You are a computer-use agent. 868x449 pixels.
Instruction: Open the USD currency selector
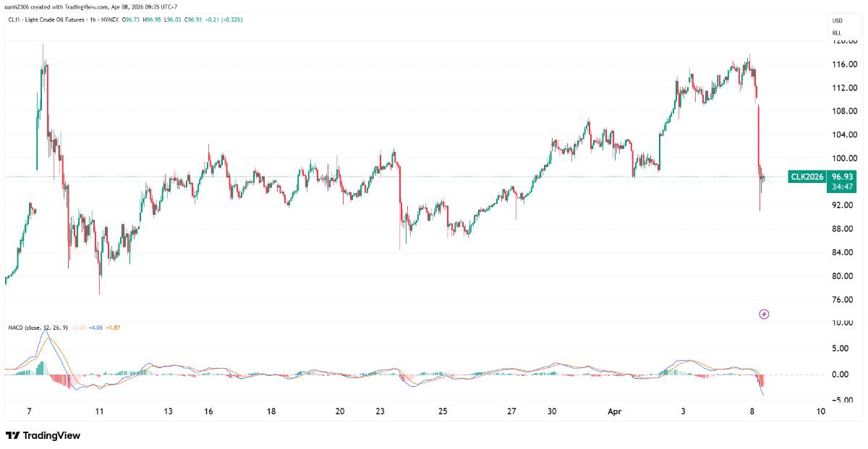click(x=837, y=21)
